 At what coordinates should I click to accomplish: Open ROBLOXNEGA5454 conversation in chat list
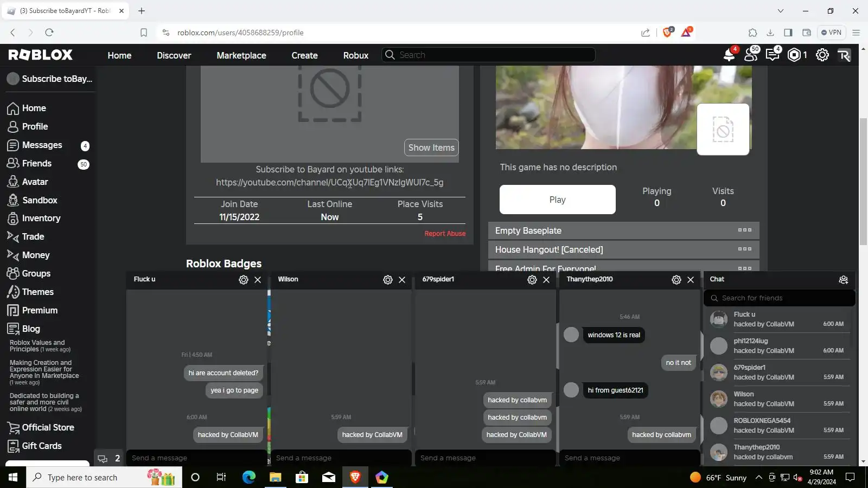click(x=779, y=426)
